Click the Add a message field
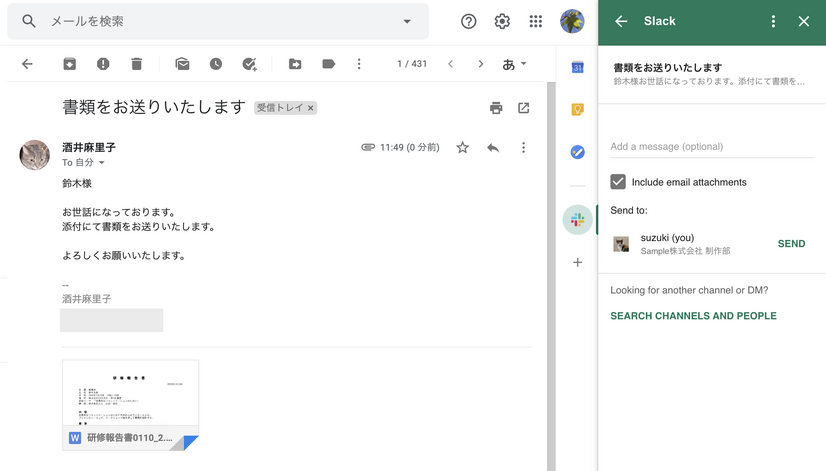The image size is (826, 471). [712, 146]
